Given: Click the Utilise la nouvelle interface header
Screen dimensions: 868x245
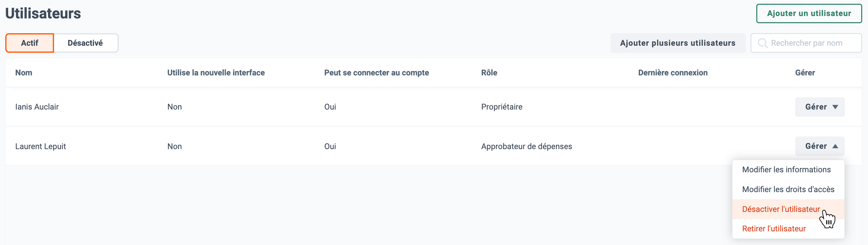Looking at the screenshot, I should pyautogui.click(x=216, y=73).
